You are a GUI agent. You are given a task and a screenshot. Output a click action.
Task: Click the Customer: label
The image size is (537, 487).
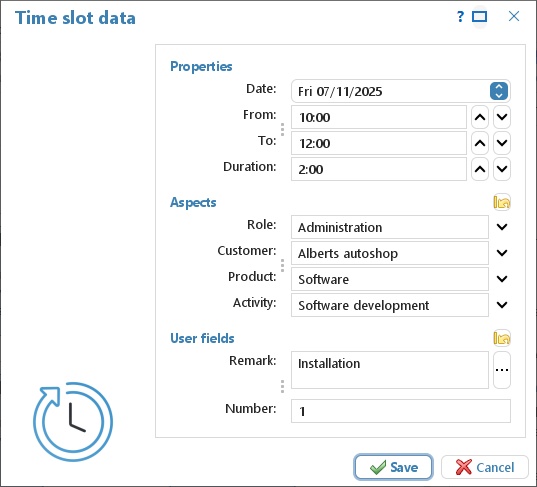(247, 250)
